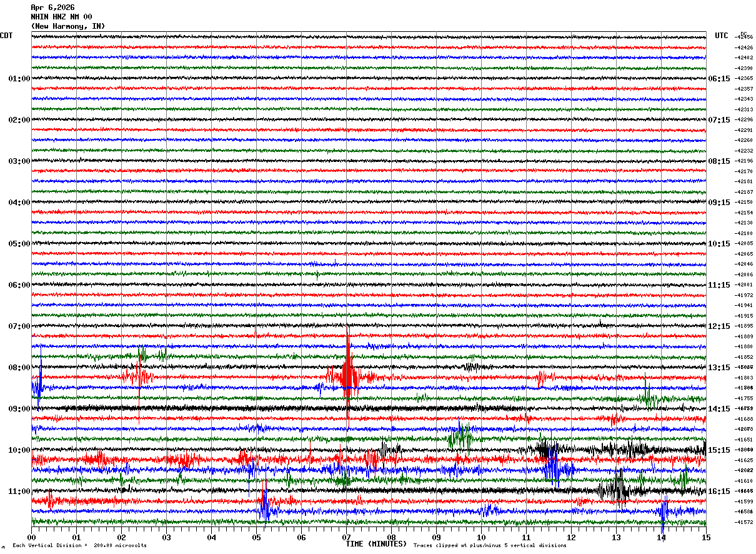Click the DC offset value '-42426'
The width and height of the screenshot is (756, 554).
pos(744,48)
